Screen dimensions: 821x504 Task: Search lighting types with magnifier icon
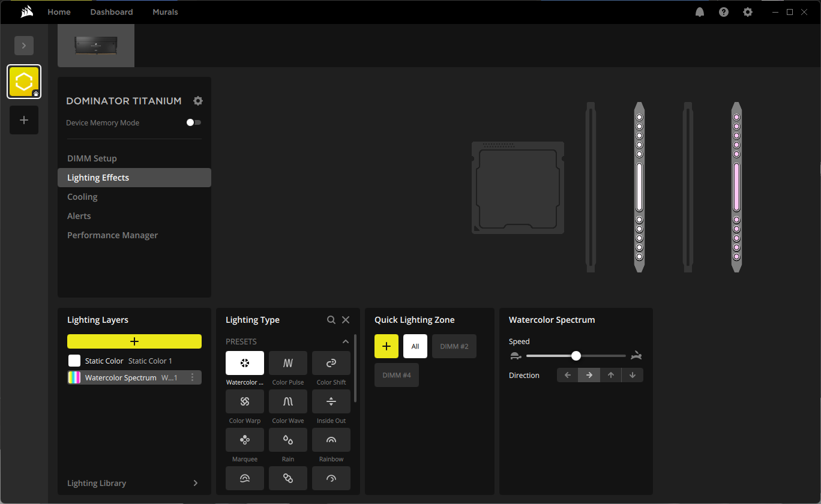pyautogui.click(x=331, y=320)
